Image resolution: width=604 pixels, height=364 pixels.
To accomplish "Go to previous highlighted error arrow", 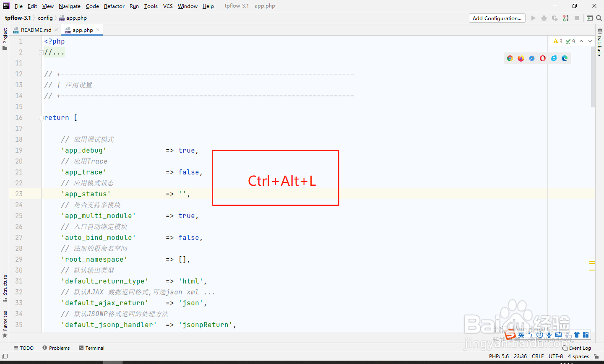I will pos(581,41).
